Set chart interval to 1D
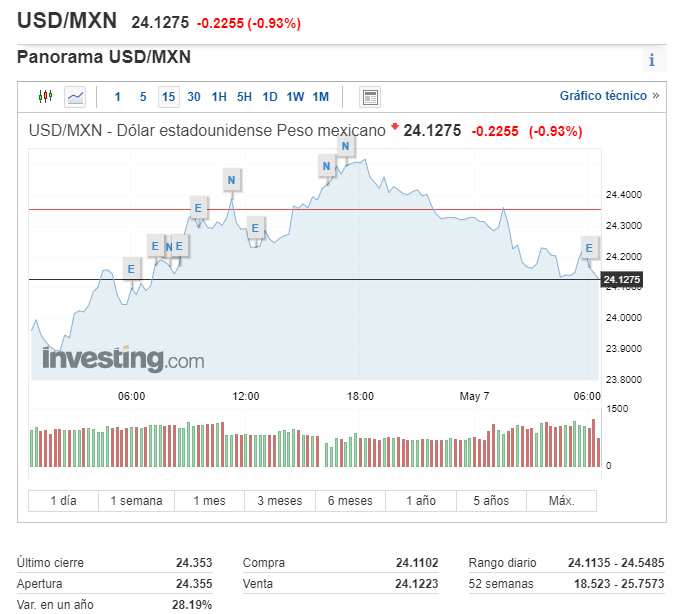This screenshot has width=676, height=614. click(270, 97)
